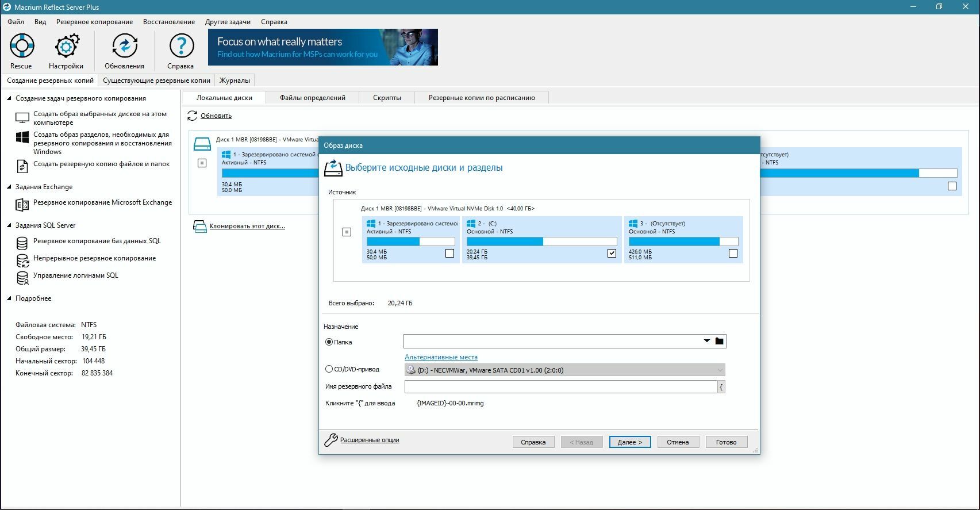Image resolution: width=980 pixels, height=510 pixels.
Task: Click the file icon for files and folders backup
Action: 22,166
